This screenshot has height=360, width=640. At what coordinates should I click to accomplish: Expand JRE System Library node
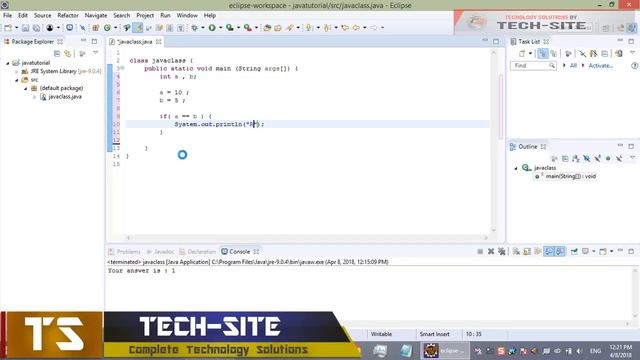click(17, 71)
